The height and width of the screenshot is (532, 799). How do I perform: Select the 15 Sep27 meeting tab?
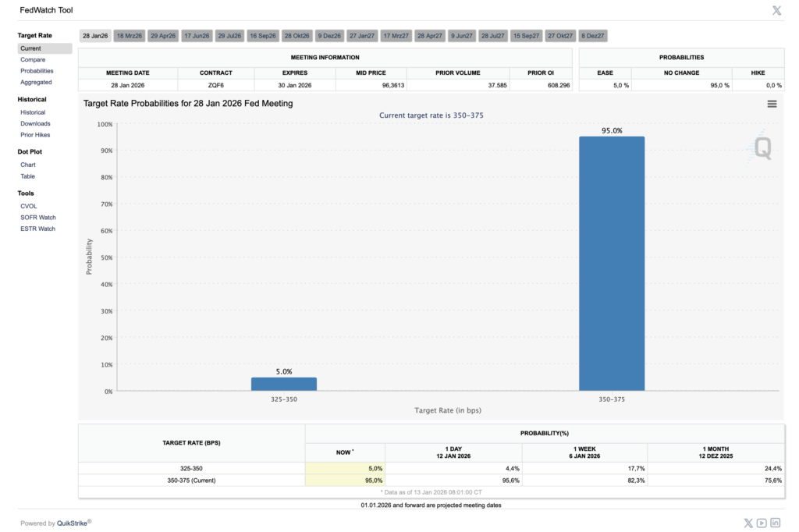pyautogui.click(x=526, y=36)
